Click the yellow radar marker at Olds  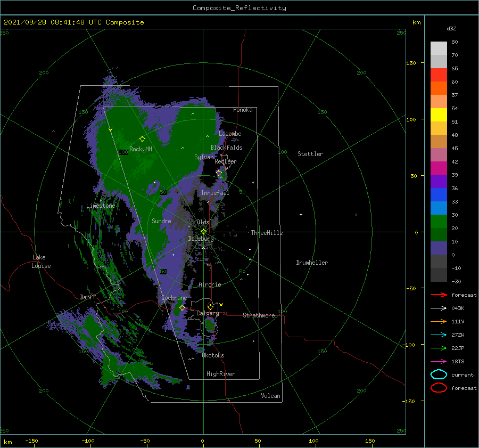203,232
